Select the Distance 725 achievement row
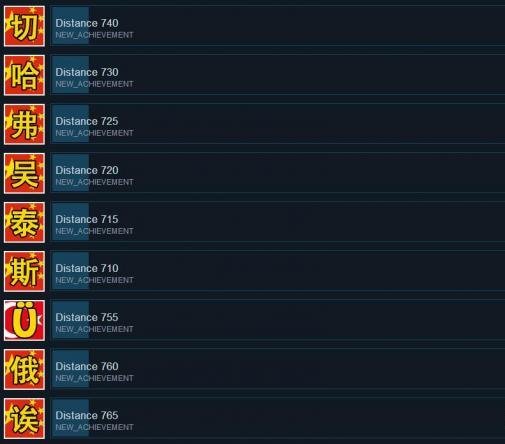Viewport: 505px width, 444px height. pyautogui.click(x=278, y=124)
